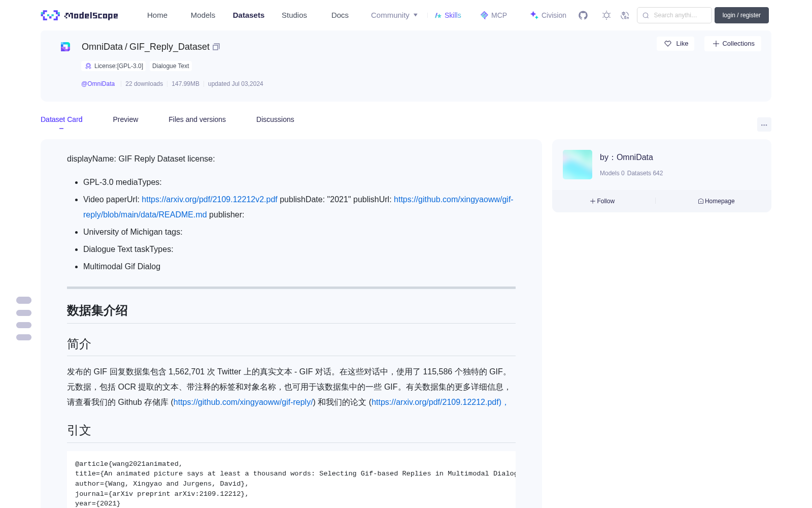Open the GitHub icon link
This screenshot has height=508, width=812.
pos(583,15)
